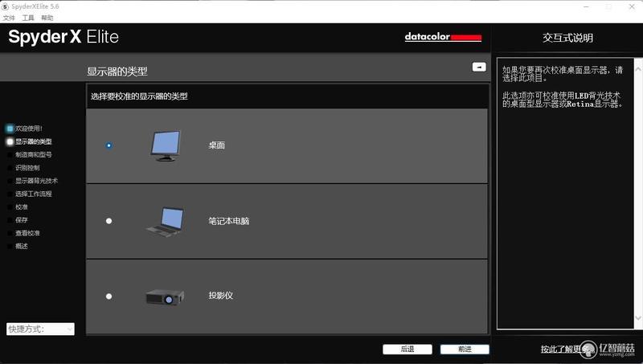643x364 pixels.
Task: Select the 查看校准 step in sidebar
Action: [27, 233]
